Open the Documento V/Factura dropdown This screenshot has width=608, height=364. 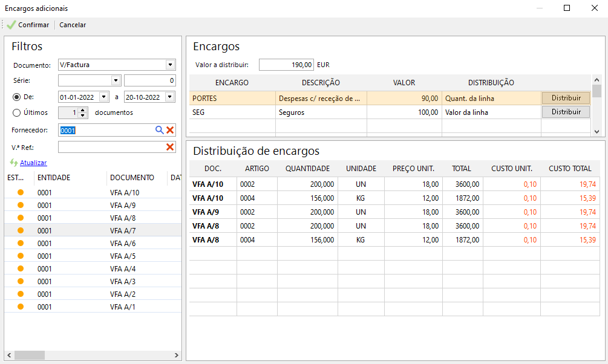click(170, 65)
